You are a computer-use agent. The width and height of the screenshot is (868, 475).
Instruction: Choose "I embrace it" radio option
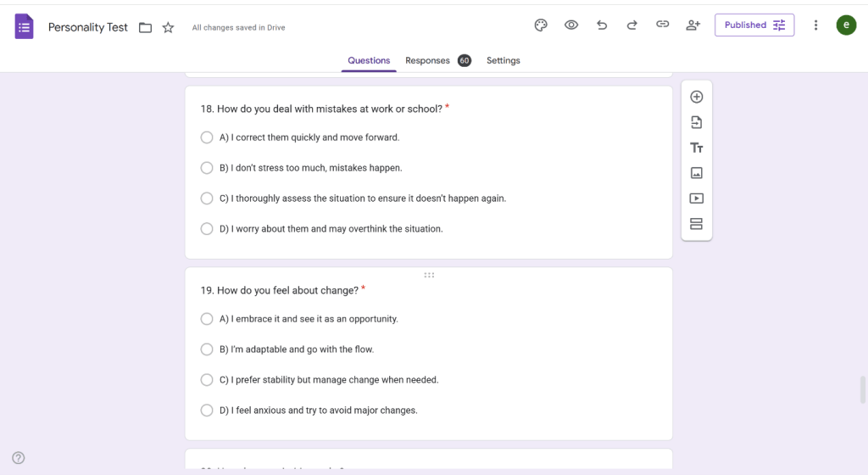tap(207, 319)
